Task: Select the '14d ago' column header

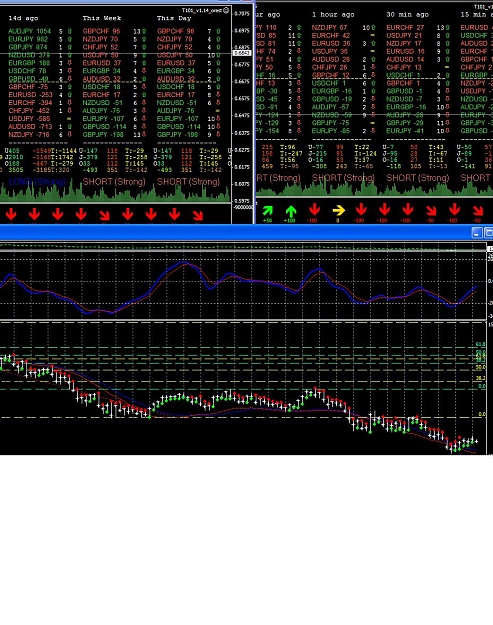Action: (24, 18)
